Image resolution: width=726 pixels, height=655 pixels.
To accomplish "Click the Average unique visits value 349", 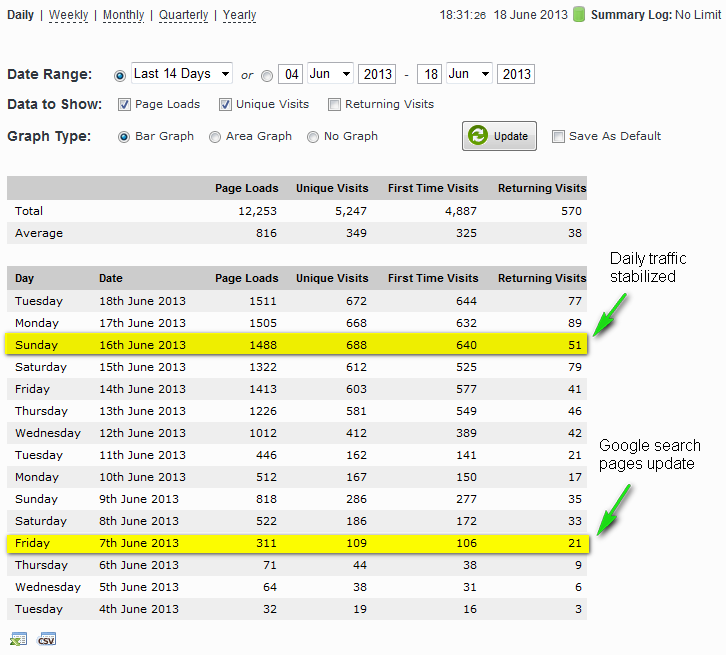I will pos(357,233).
